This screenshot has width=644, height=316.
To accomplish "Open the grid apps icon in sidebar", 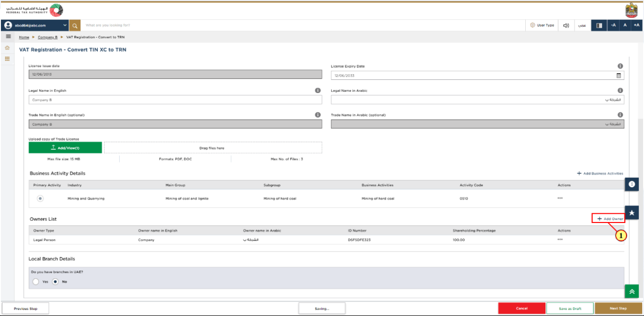I will 7,59.
